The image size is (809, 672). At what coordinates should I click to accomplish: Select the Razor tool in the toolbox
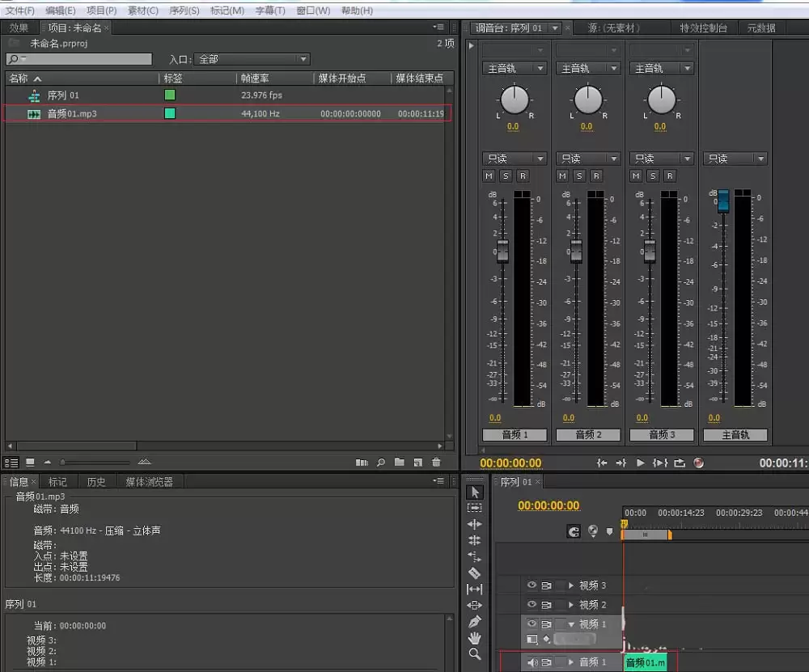tap(475, 573)
